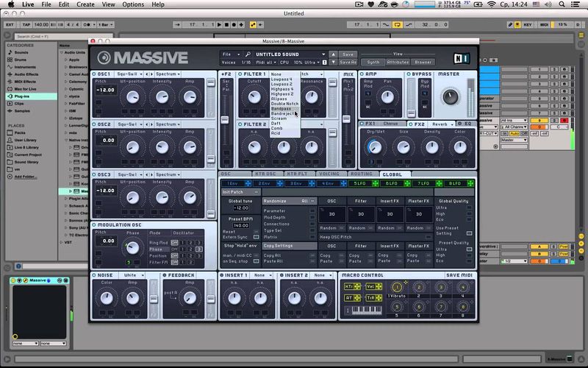This screenshot has height=368, width=588.
Task: Toggle the Bypass power button
Action: point(409,74)
